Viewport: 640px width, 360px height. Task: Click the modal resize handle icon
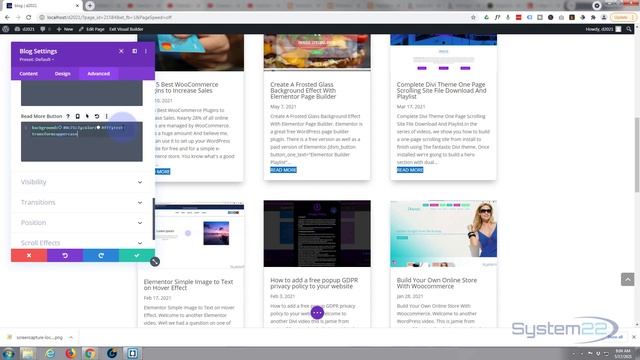point(155,262)
